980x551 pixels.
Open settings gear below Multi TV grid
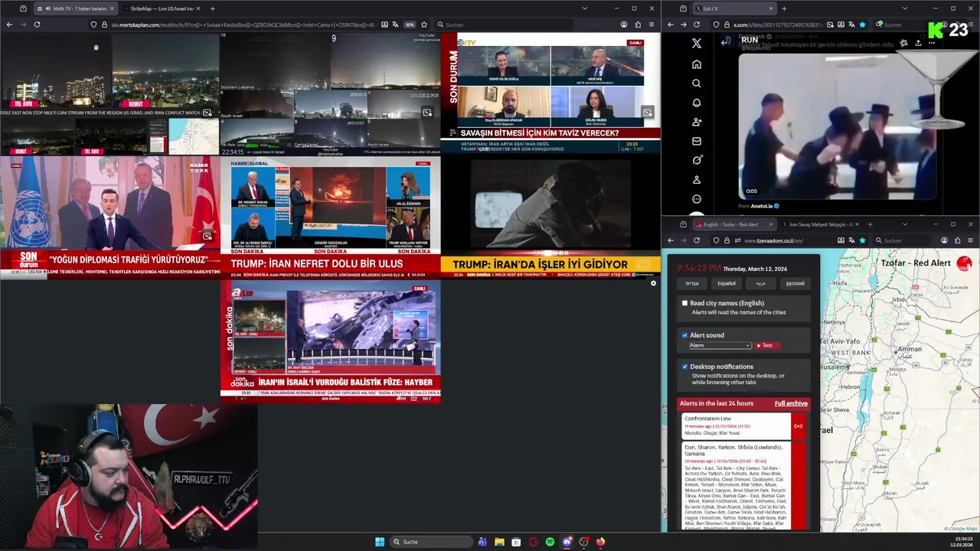[653, 283]
